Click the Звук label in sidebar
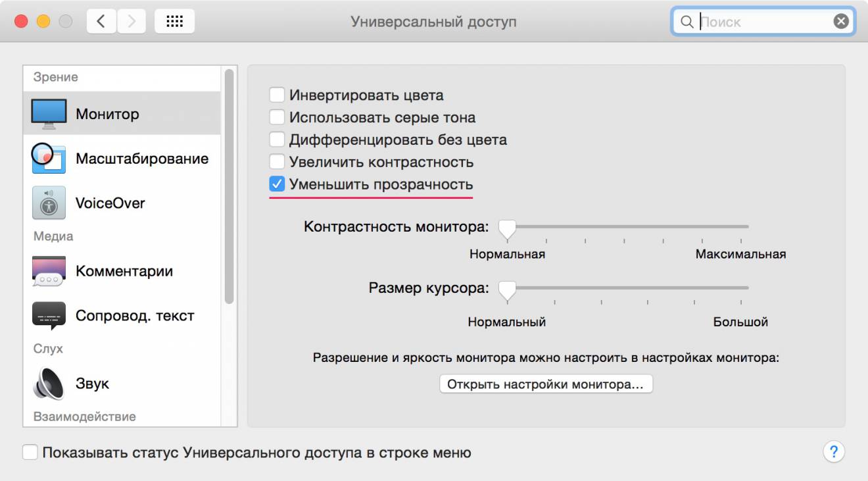The width and height of the screenshot is (868, 481). click(x=92, y=384)
